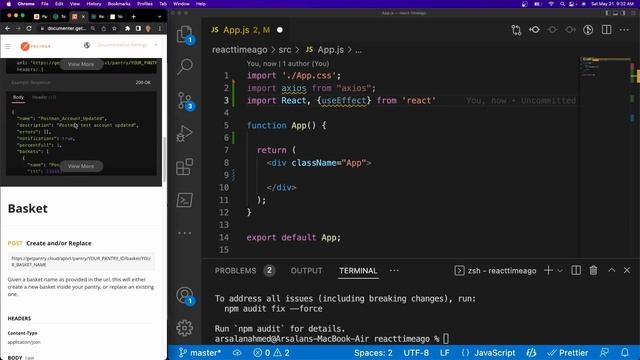Add a new terminal with plus icon
The image size is (640, 360).
pyautogui.click(x=548, y=270)
